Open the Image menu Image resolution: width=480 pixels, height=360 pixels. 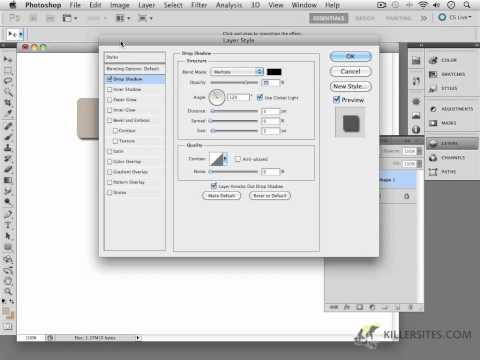click(x=119, y=5)
